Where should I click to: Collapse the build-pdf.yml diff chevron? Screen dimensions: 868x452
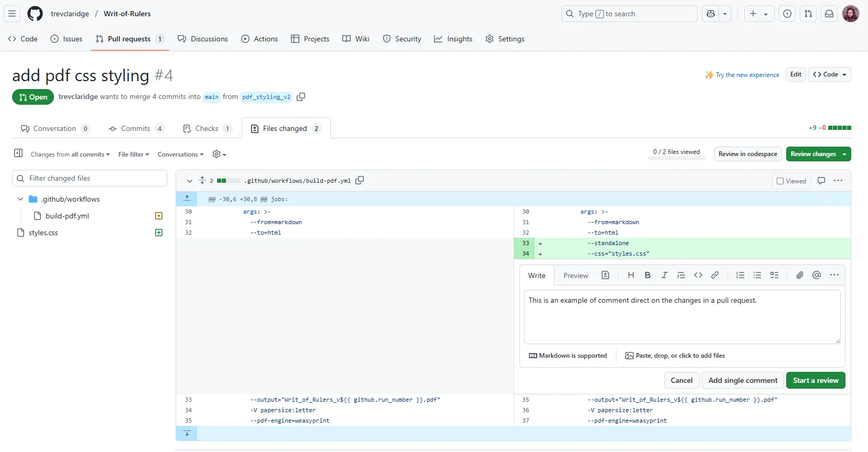189,181
